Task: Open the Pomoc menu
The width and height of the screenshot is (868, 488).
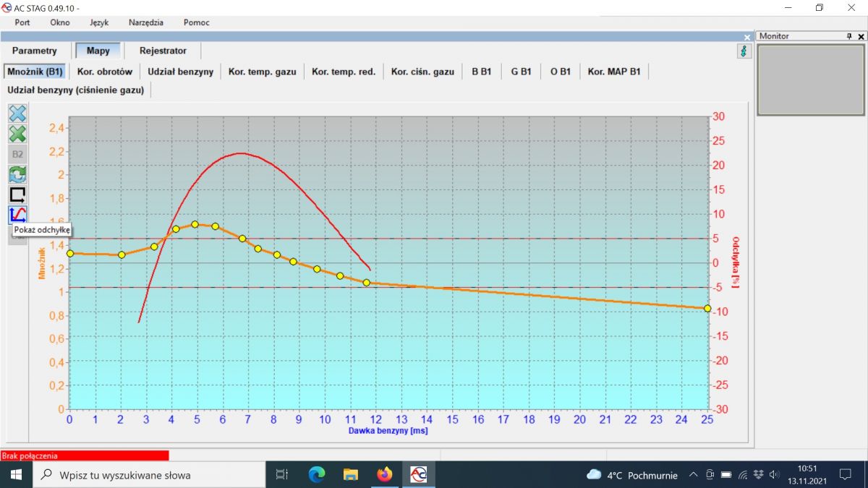Action: 197,22
